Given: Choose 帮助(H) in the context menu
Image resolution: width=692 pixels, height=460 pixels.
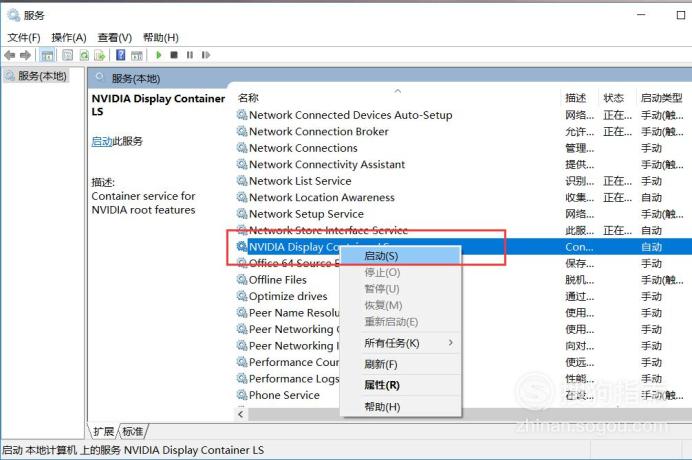Looking at the screenshot, I should [401, 407].
